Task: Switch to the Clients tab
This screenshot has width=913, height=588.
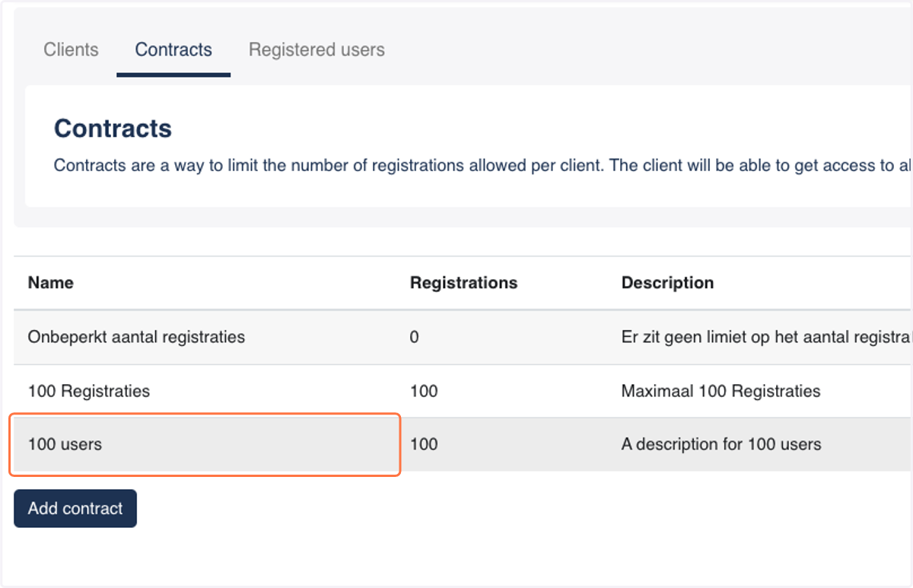Action: point(71,50)
